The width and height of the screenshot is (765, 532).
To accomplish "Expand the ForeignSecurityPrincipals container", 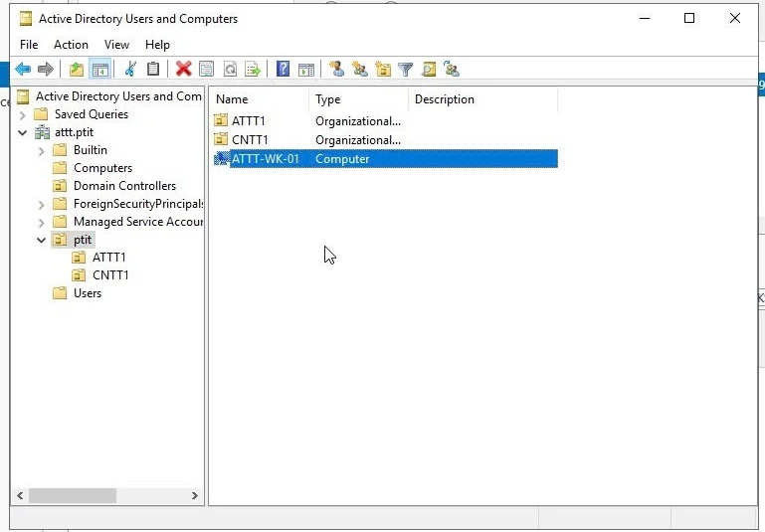I will pos(42,205).
